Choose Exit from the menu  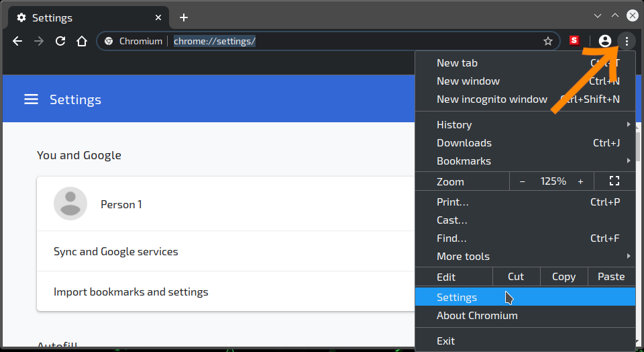[525, 341]
